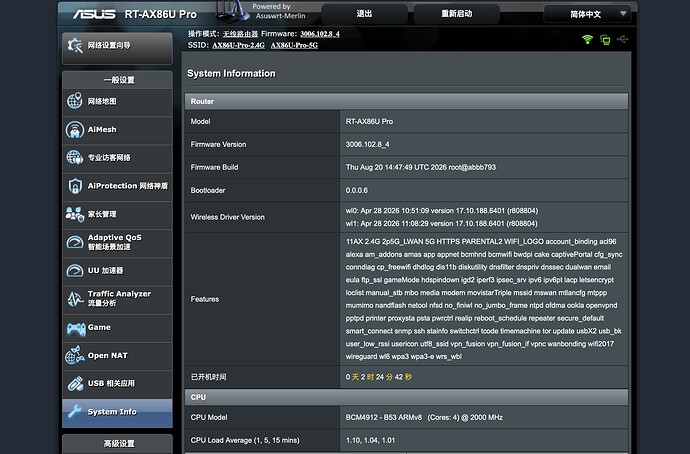The image size is (690, 454).
Task: Click the USB 相关应用 icon
Action: pos(75,384)
